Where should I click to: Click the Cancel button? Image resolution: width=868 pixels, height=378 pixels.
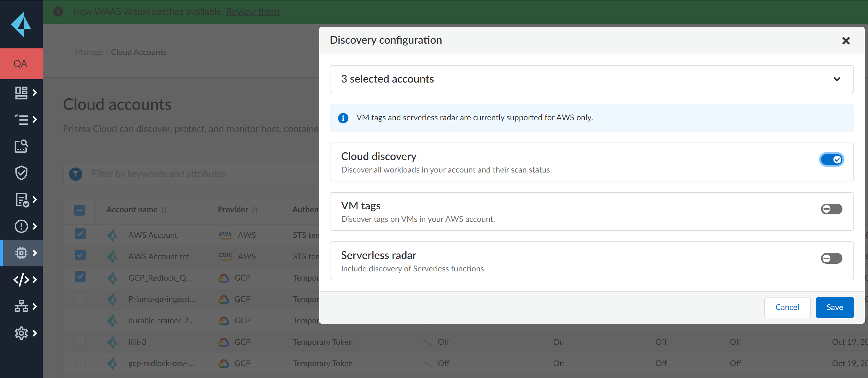tap(787, 308)
